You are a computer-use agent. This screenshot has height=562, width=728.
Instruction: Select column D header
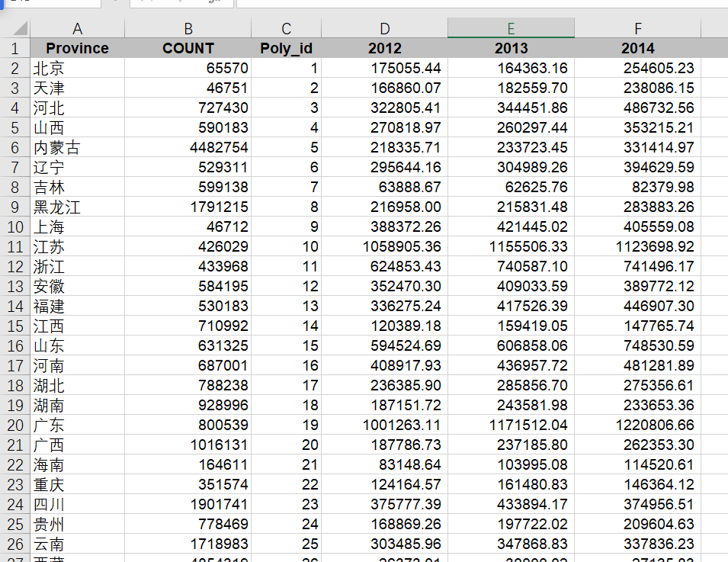384,28
